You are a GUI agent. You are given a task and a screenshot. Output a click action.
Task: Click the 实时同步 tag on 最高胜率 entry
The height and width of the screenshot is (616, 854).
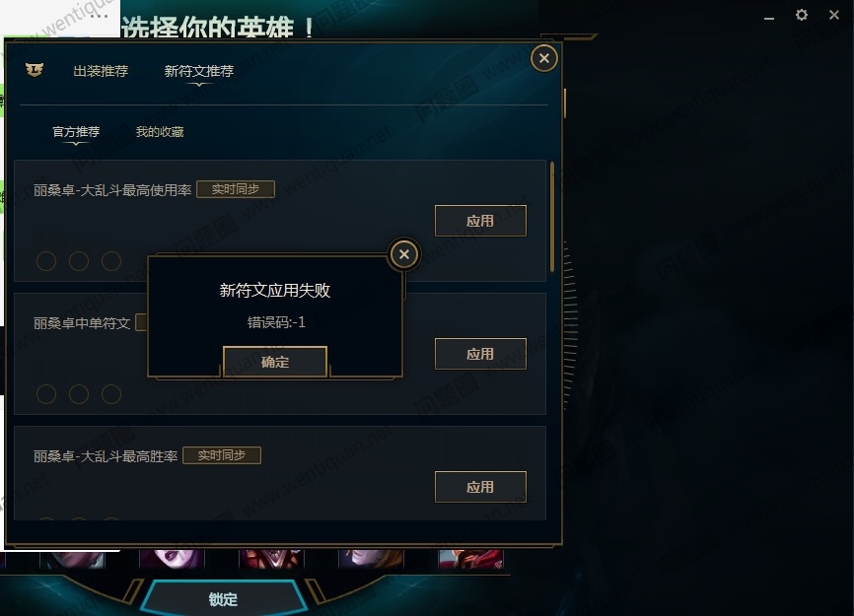(x=222, y=455)
